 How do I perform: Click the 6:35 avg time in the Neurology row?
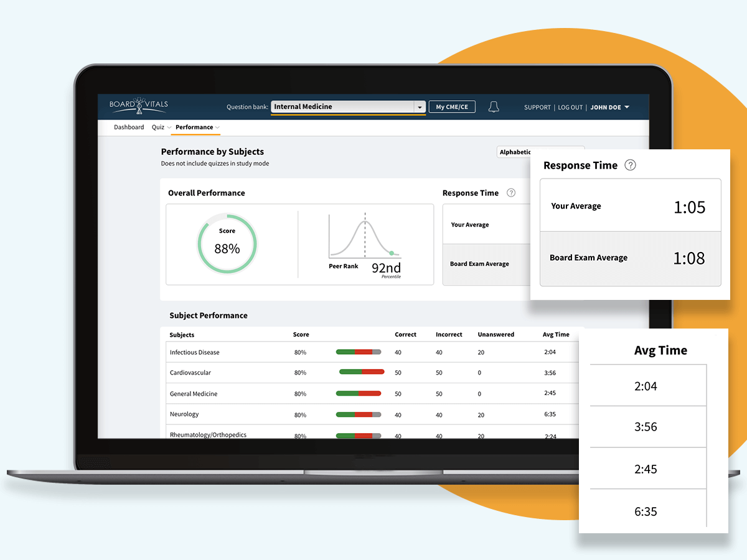coord(550,414)
